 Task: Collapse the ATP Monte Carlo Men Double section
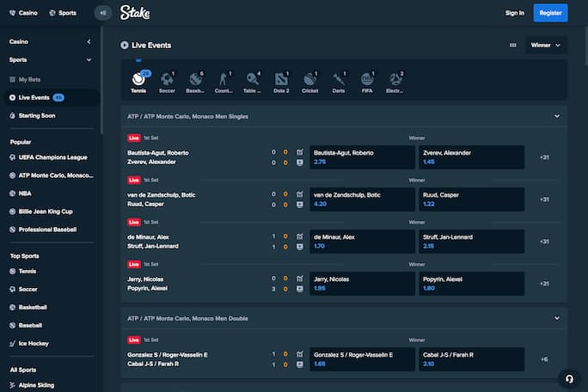(x=557, y=318)
